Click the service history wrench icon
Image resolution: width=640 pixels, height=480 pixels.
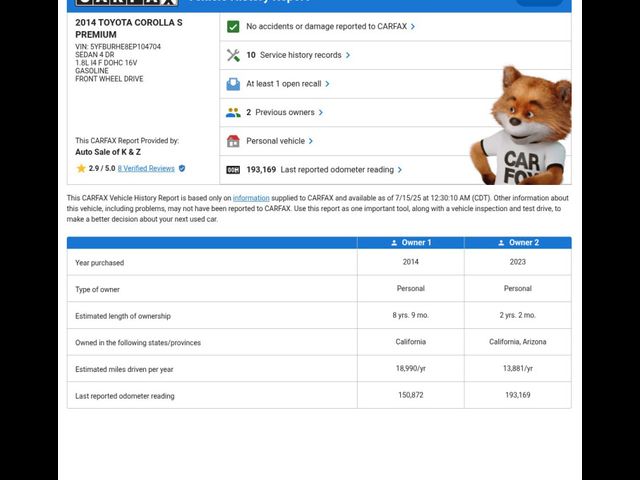[x=233, y=55]
